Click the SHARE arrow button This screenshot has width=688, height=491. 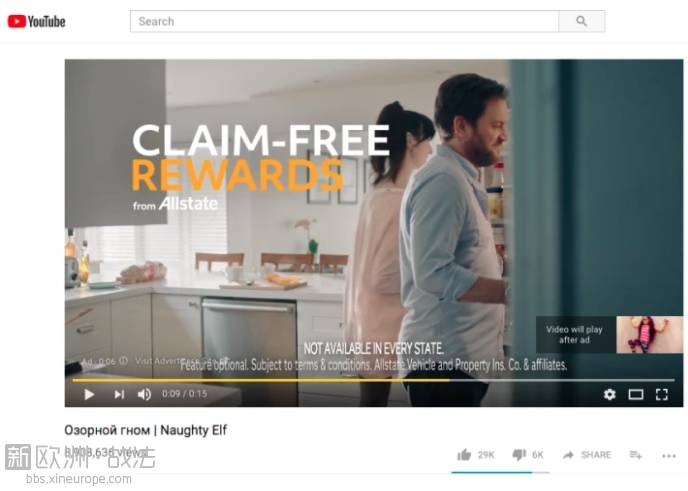(587, 455)
